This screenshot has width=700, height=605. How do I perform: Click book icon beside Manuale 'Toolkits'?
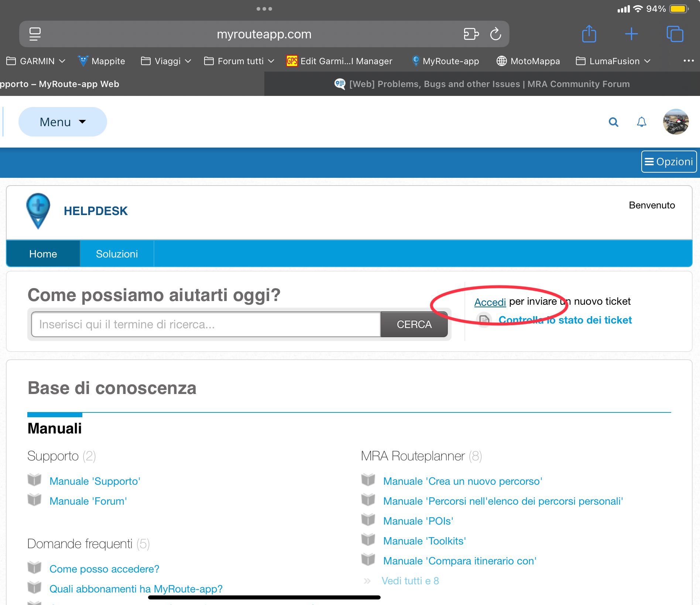[368, 540]
